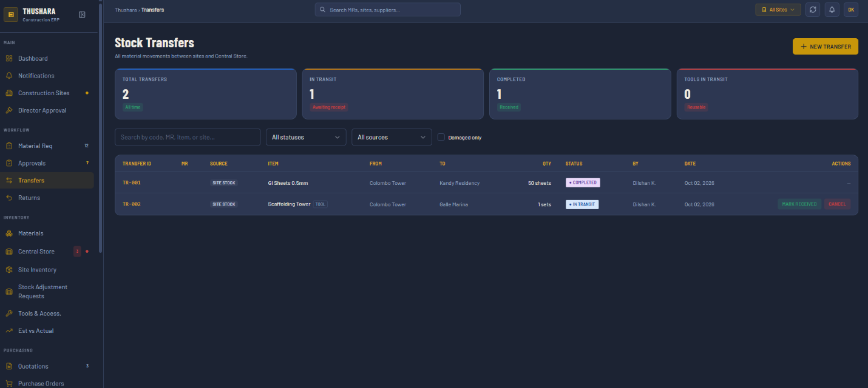Click the search magnifier icon
Screen dimensions: 868x388
point(324,10)
